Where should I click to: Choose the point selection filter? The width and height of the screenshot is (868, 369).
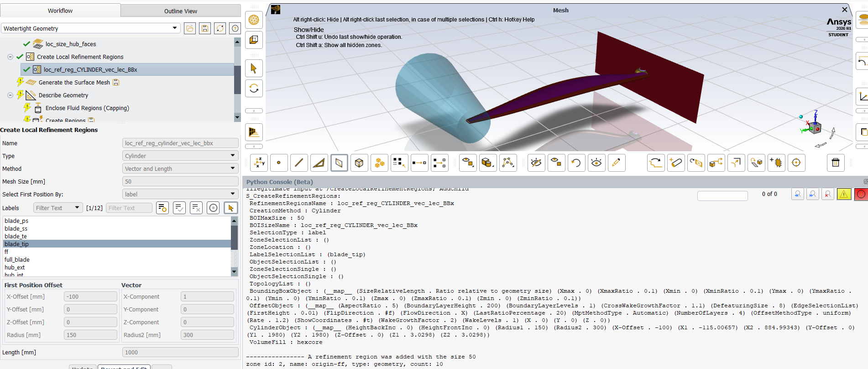click(x=279, y=163)
